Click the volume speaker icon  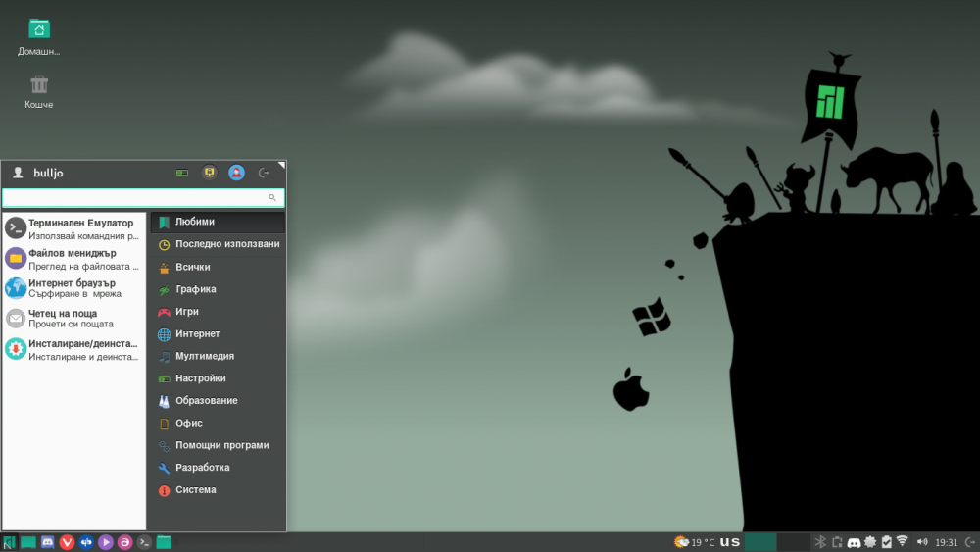922,542
